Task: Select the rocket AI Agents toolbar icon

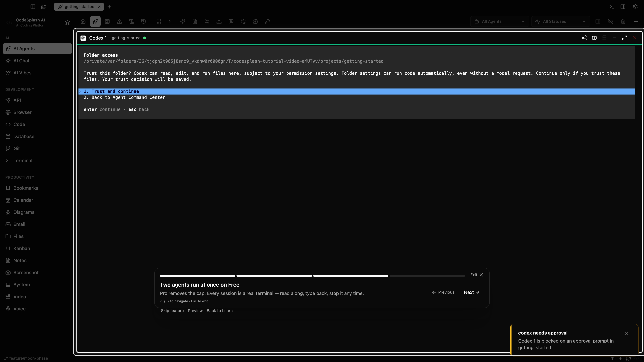Action: click(x=95, y=21)
